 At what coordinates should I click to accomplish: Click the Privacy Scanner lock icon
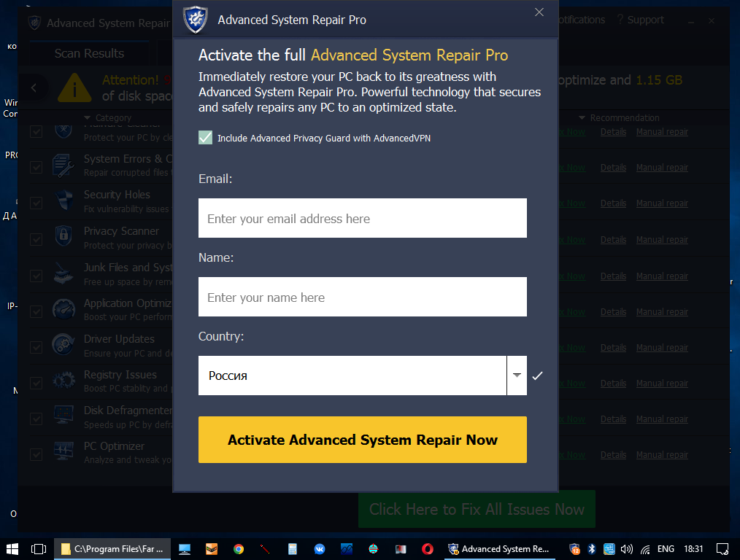pos(63,236)
